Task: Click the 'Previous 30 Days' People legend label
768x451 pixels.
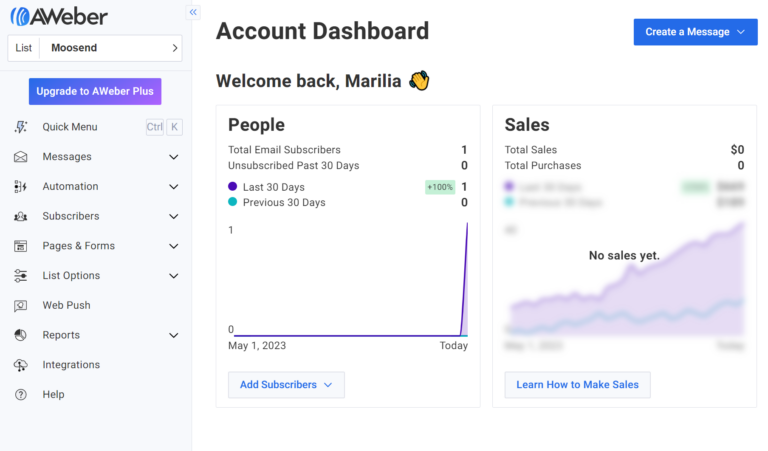Action: [284, 202]
